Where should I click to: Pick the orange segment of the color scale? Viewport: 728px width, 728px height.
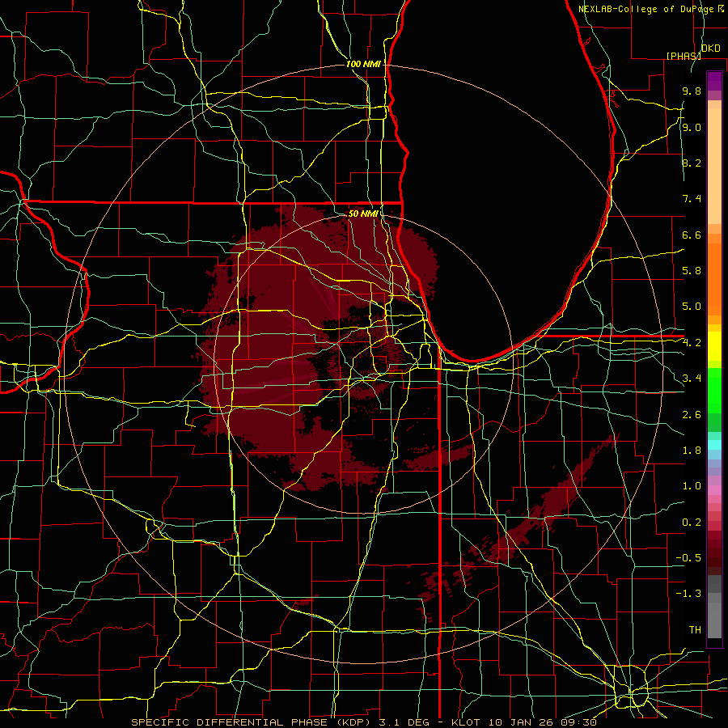tap(714, 280)
